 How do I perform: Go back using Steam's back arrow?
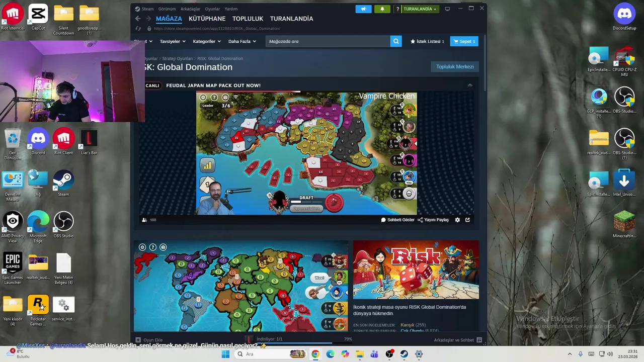pyautogui.click(x=138, y=19)
